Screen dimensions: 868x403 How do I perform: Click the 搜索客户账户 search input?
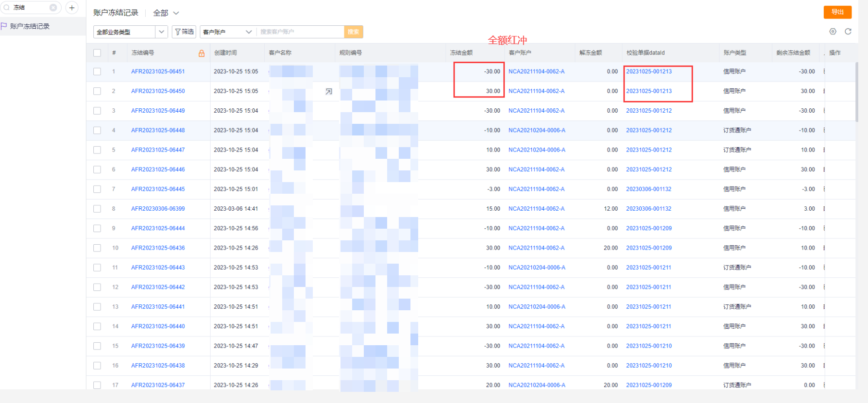click(300, 32)
